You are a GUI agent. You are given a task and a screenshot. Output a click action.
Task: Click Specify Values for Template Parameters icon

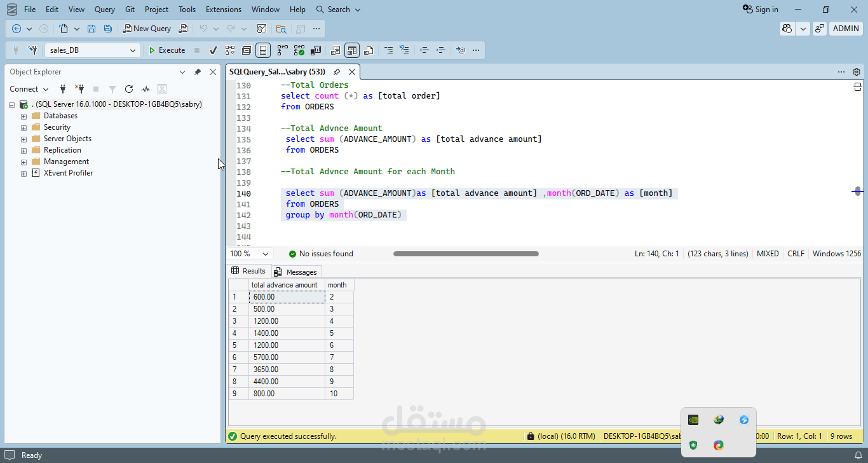pyautogui.click(x=461, y=50)
